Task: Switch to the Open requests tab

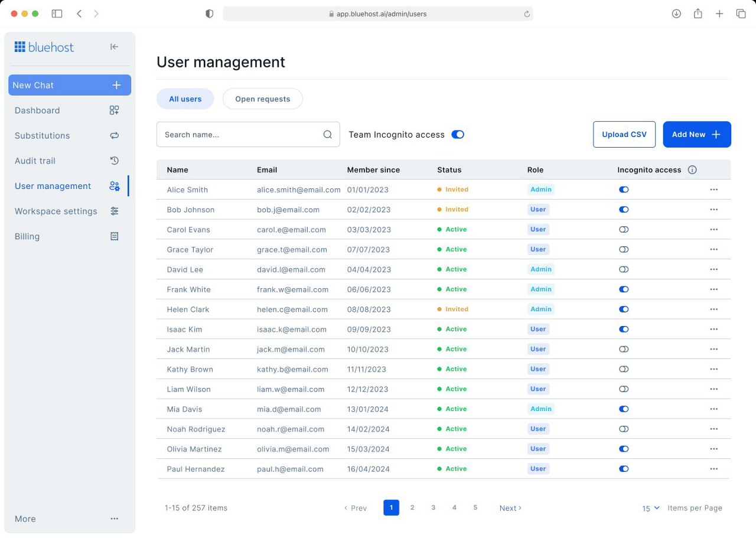Action: (263, 99)
